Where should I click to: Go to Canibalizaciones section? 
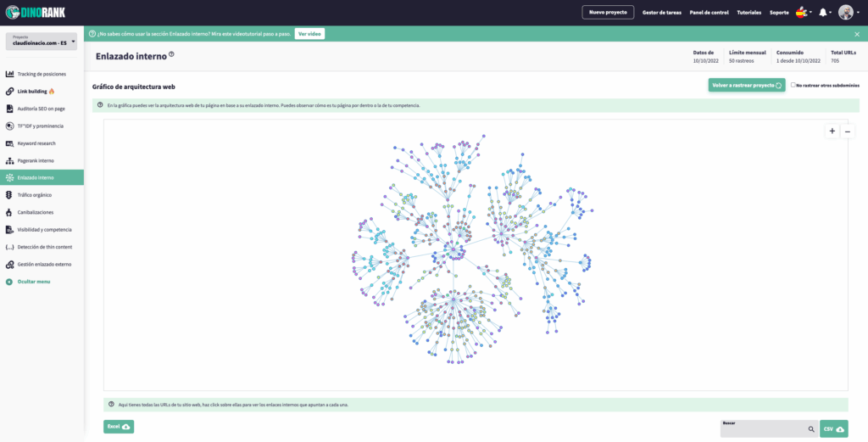(36, 212)
